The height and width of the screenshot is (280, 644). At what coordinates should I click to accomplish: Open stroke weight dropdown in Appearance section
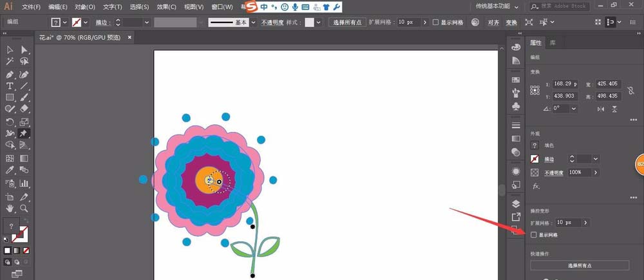tap(596, 159)
